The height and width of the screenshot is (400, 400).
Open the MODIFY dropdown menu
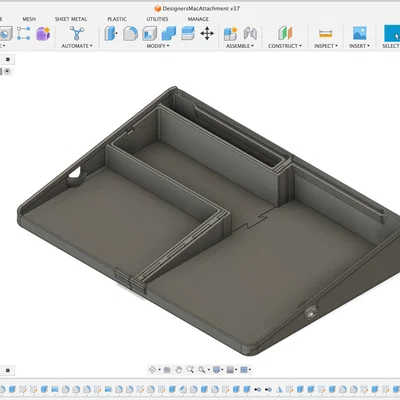click(x=158, y=46)
